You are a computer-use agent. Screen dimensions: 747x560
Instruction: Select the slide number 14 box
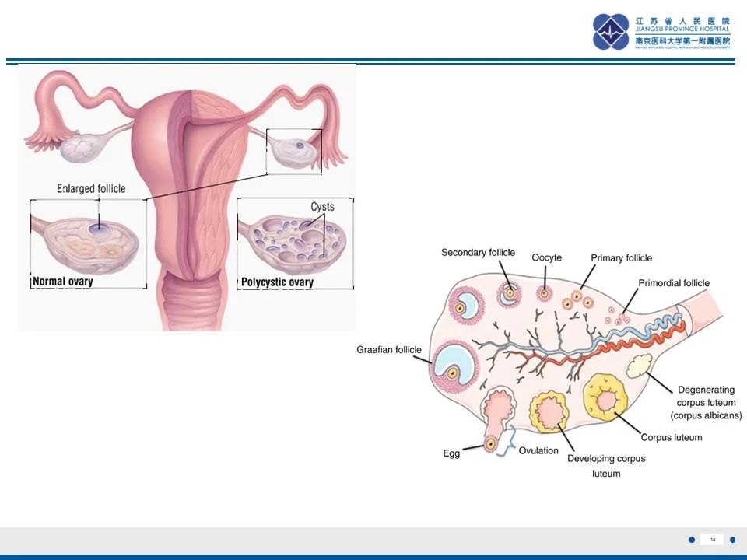point(713,540)
